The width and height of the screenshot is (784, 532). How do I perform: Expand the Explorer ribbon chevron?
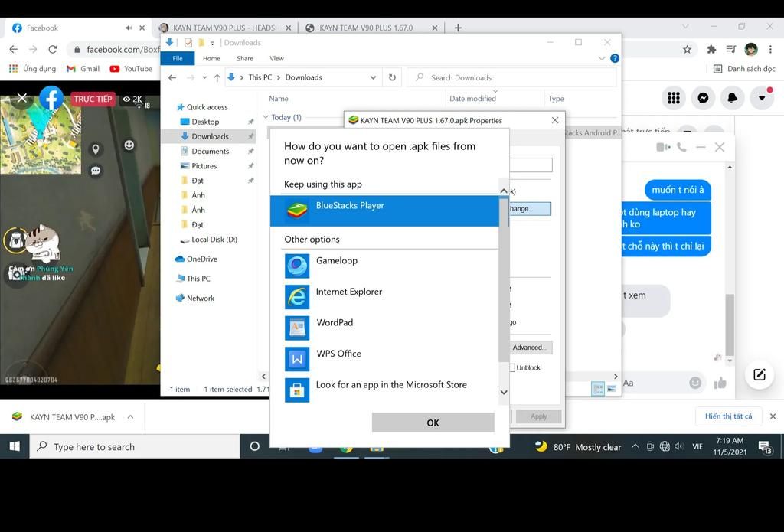pyautogui.click(x=602, y=58)
